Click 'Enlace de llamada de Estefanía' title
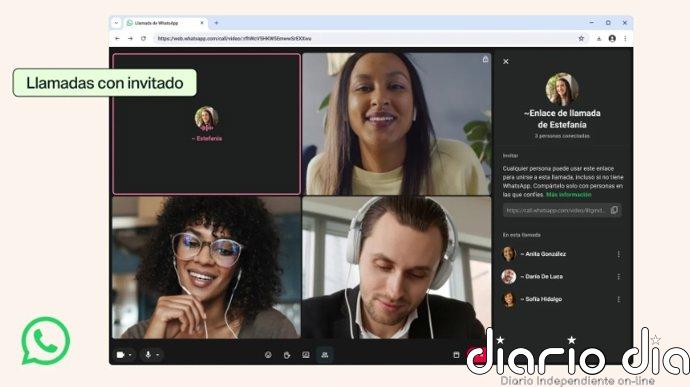The width and height of the screenshot is (690, 387). click(x=562, y=119)
